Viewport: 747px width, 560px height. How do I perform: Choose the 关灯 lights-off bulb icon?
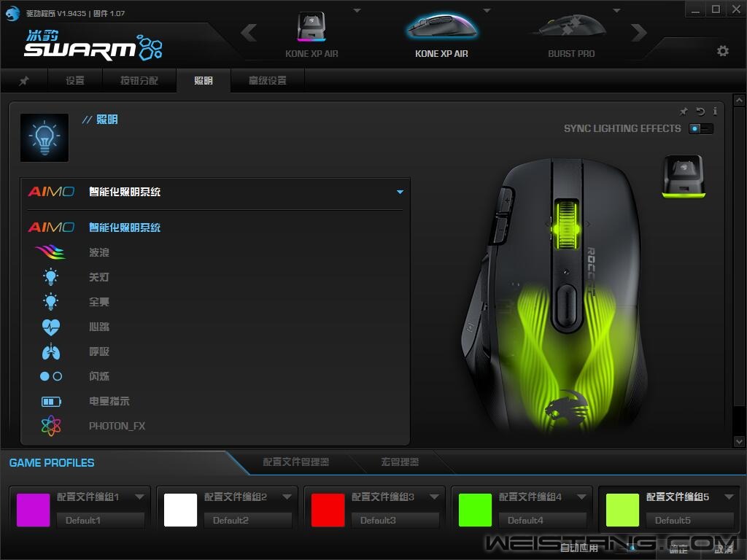pyautogui.click(x=50, y=276)
